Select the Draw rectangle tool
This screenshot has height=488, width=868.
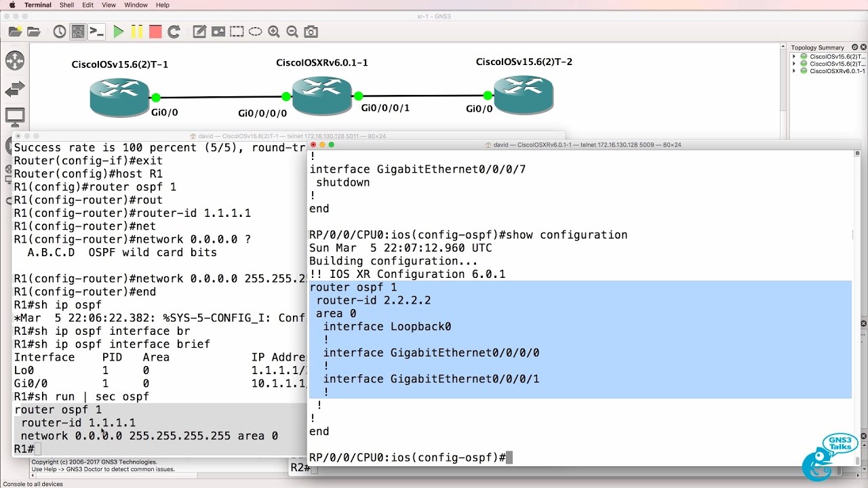(237, 31)
